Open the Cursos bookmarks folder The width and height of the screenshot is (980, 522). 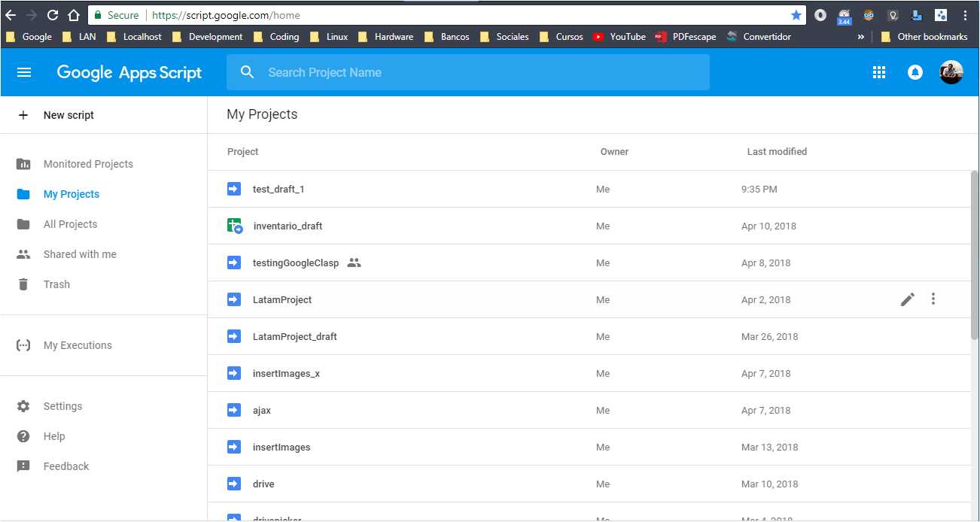pos(562,36)
